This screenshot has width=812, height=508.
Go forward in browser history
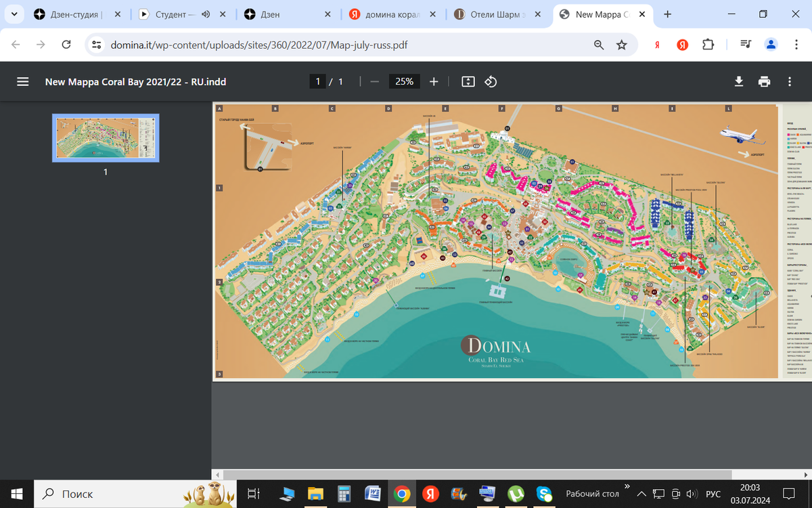point(41,45)
